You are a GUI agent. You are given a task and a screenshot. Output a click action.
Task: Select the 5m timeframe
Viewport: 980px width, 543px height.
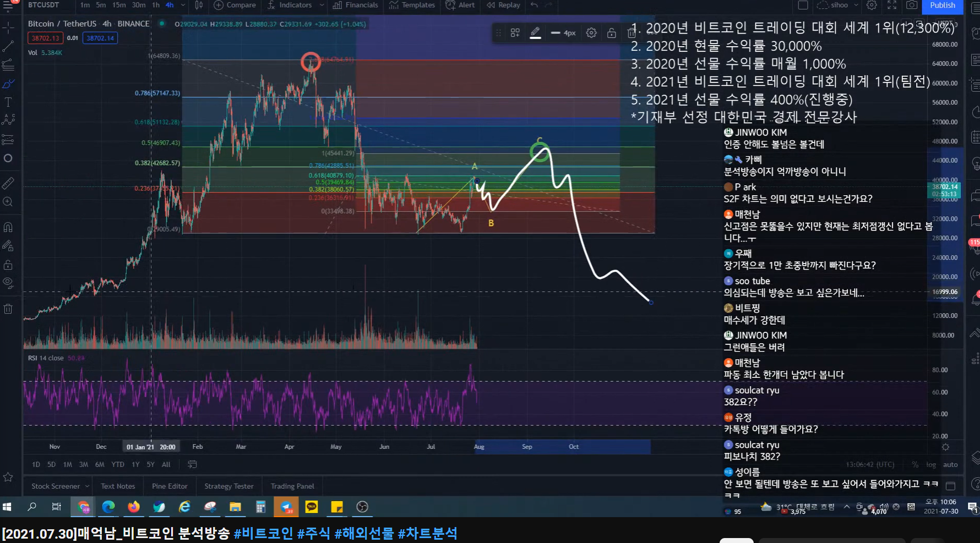click(101, 5)
